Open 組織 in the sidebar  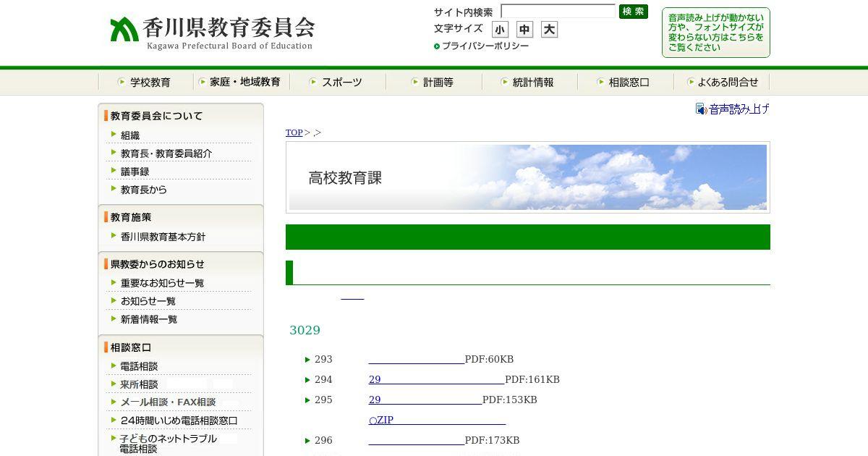pyautogui.click(x=130, y=135)
